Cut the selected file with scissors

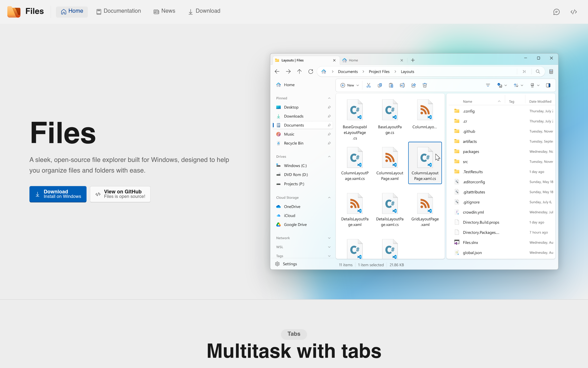(x=369, y=85)
